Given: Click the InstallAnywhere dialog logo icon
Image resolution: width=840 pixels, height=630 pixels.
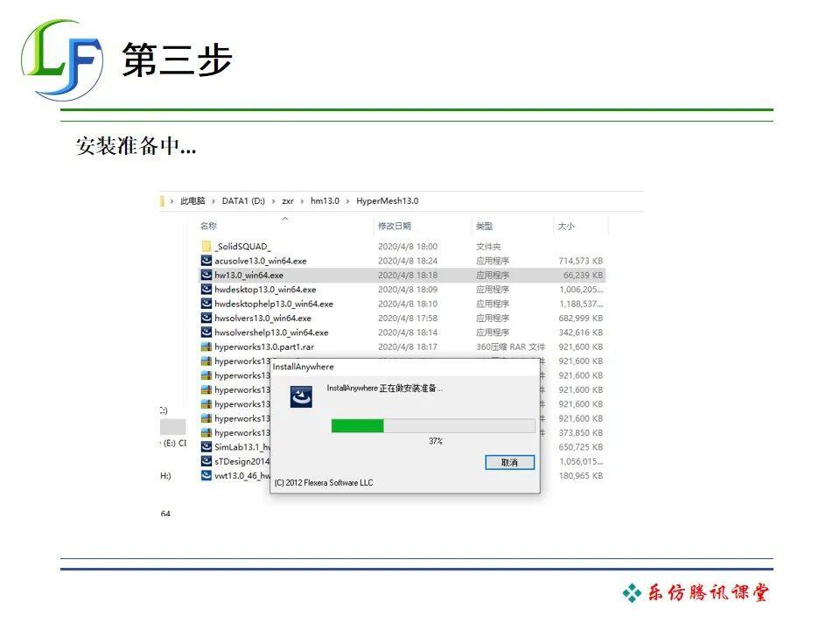Looking at the screenshot, I should coord(301,397).
